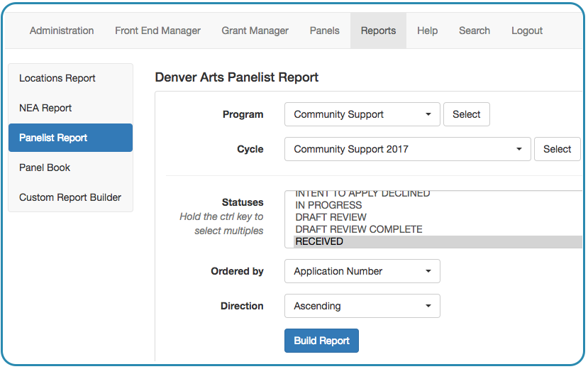This screenshot has height=374, width=588.
Task: Select Panelist Report in the sidebar
Action: tap(70, 138)
